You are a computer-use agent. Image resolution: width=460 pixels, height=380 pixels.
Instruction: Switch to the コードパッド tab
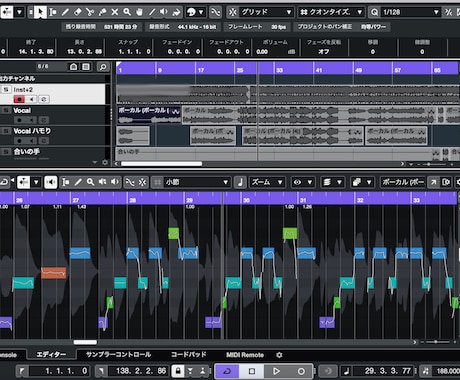(189, 355)
